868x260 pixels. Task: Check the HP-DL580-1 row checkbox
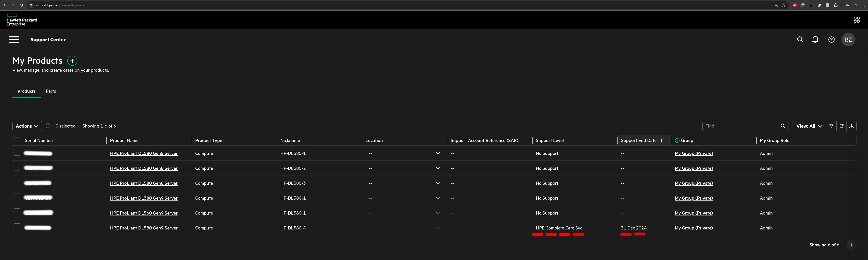17,152
